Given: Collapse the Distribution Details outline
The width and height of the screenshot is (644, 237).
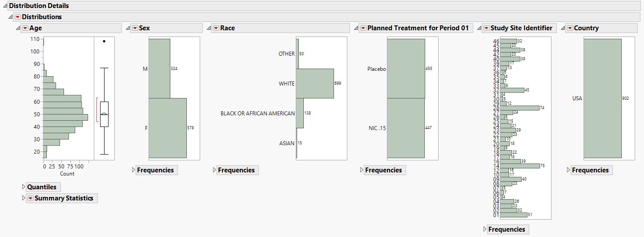Looking at the screenshot, I should 5,6.
